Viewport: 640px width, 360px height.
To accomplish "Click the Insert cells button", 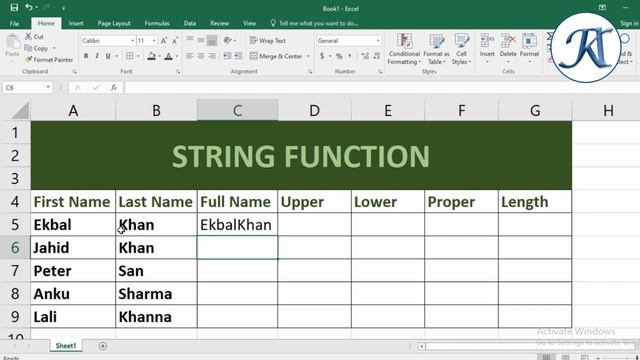I will pyautogui.click(x=487, y=49).
